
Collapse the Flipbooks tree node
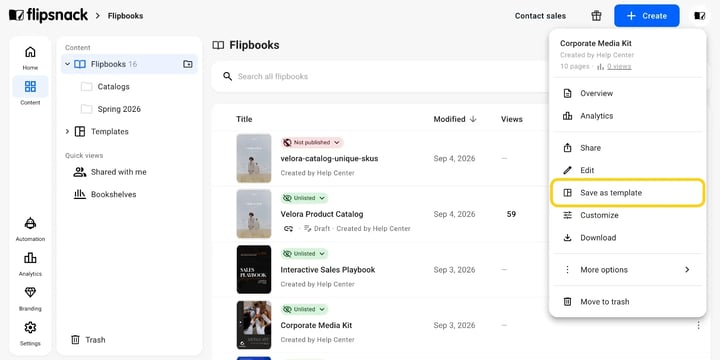click(68, 64)
